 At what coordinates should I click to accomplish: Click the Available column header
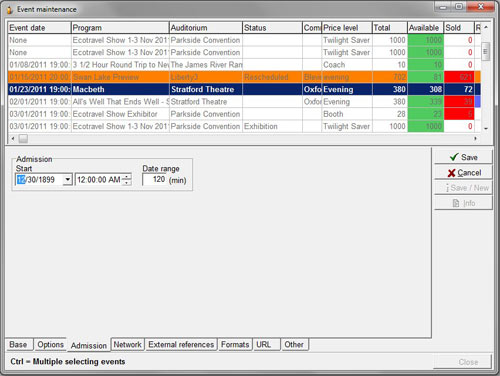(x=425, y=28)
